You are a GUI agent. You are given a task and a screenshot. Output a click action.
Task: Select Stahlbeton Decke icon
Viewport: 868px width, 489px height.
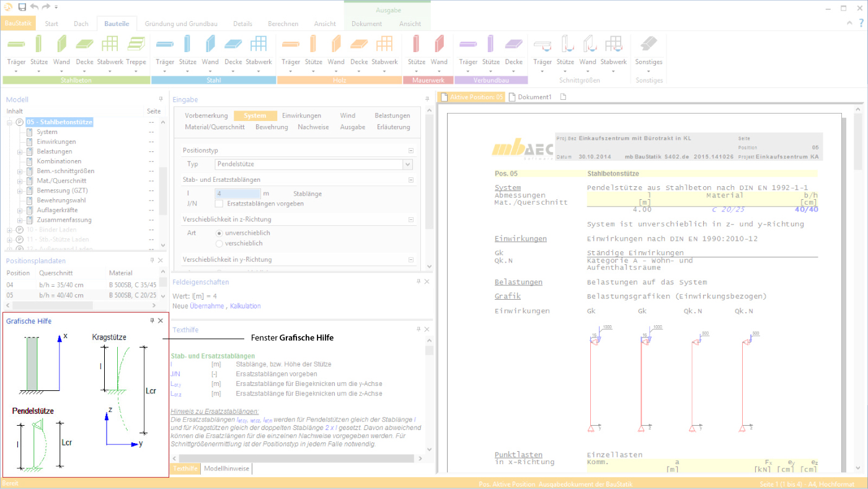84,44
